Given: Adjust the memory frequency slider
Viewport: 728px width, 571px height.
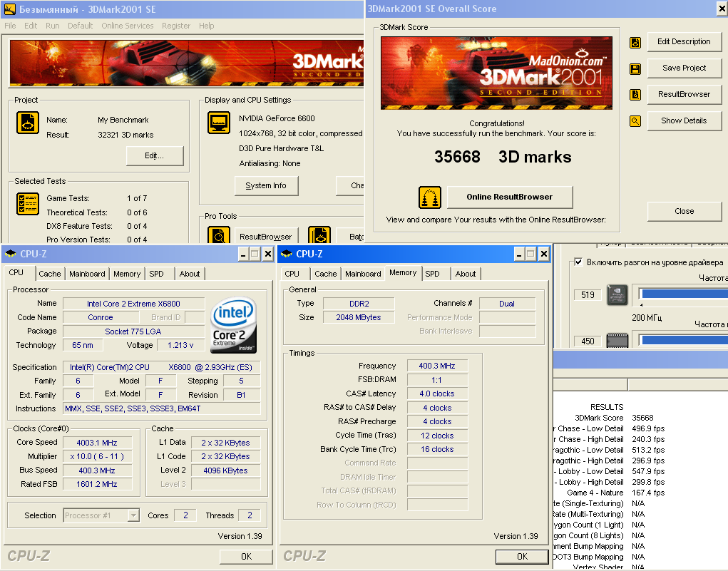Looking at the screenshot, I should tap(683, 340).
